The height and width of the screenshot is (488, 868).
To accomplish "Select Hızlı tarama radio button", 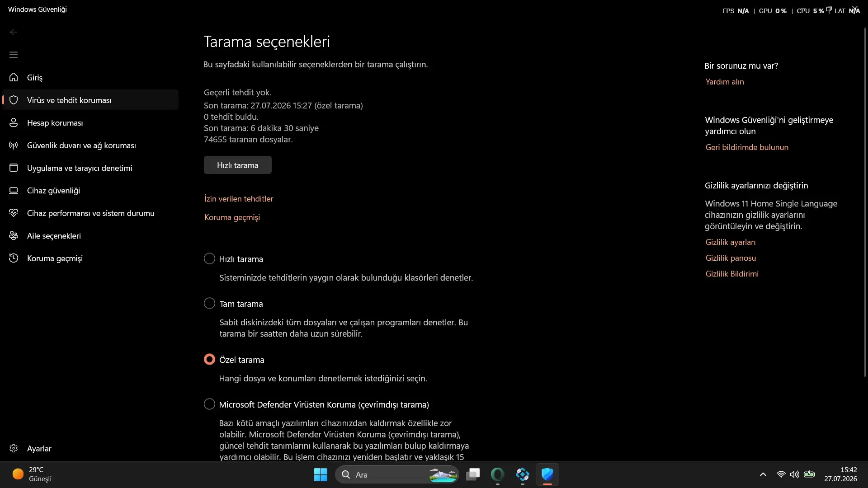I will pyautogui.click(x=209, y=258).
